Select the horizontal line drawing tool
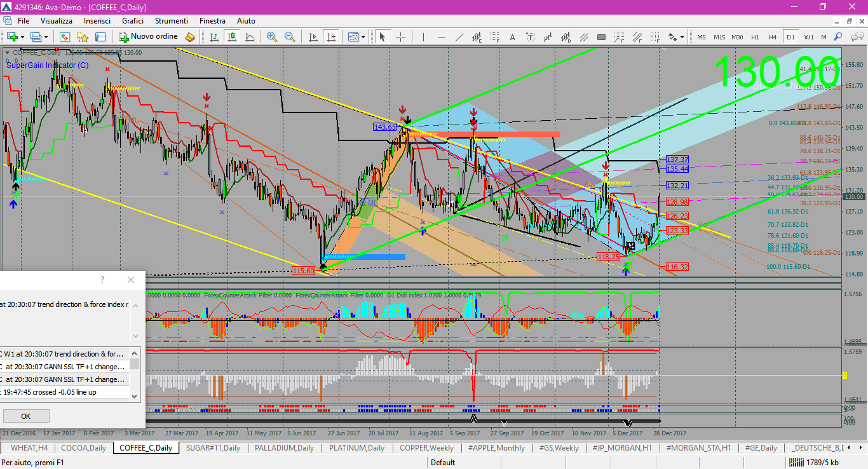The height and width of the screenshot is (469, 868). [441, 37]
